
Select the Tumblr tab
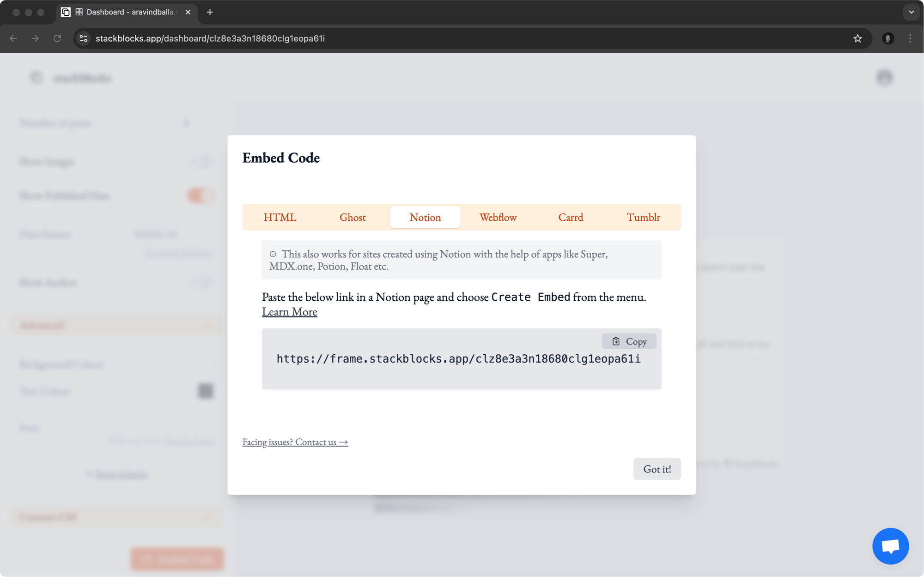tap(643, 217)
